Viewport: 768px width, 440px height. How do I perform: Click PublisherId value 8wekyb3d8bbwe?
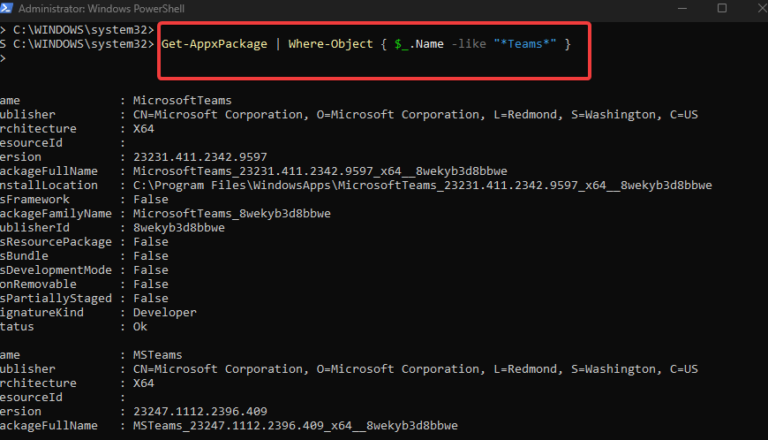[179, 228]
